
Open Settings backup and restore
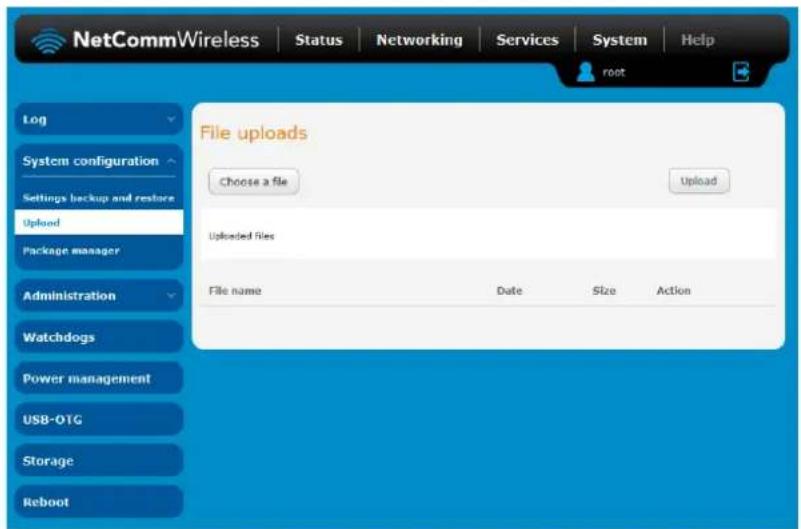click(x=99, y=198)
